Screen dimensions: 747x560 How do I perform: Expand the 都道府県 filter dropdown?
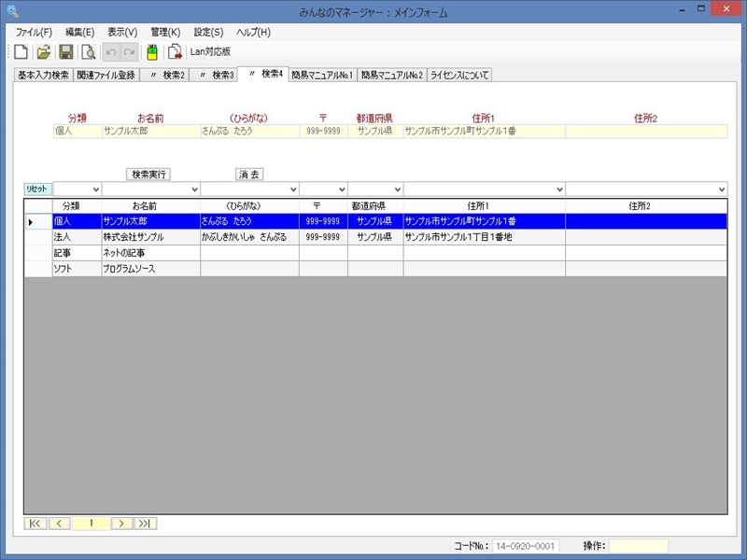coord(396,189)
